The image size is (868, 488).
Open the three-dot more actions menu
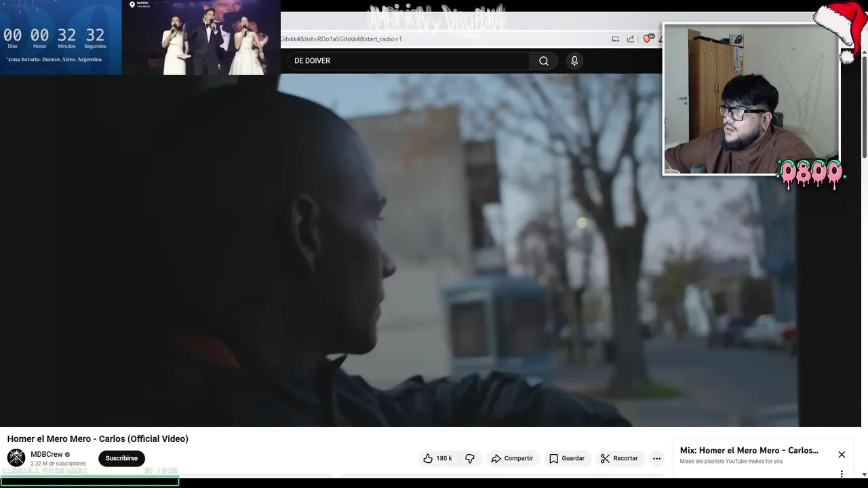coord(656,458)
